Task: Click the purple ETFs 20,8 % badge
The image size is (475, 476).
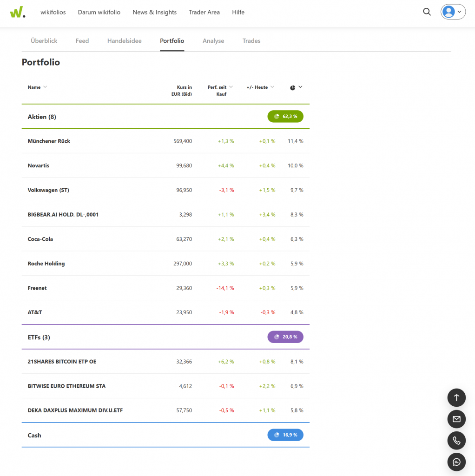Action: pos(285,337)
